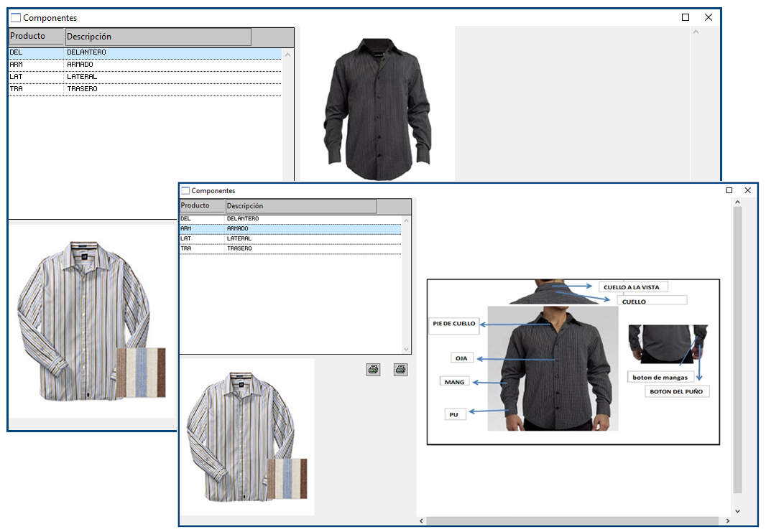Select ARMADO description in back window
The image size is (766, 532).
click(80, 65)
